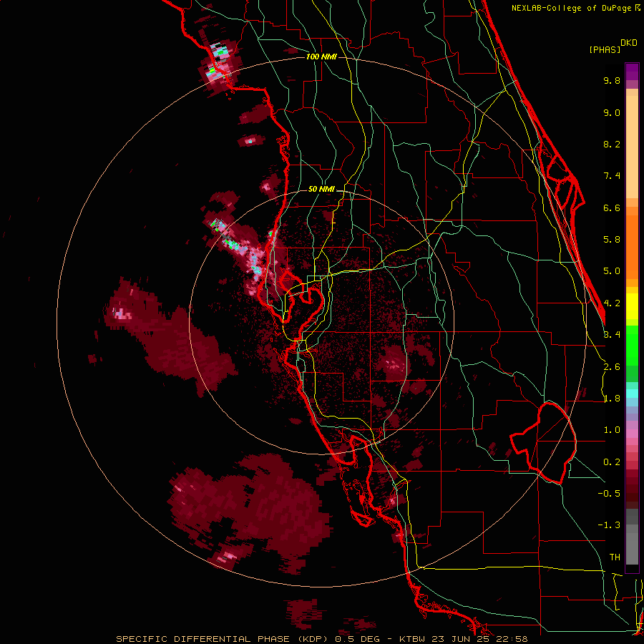Select the 8.2 scale value
Screen dimensions: 644x644
click(x=612, y=144)
